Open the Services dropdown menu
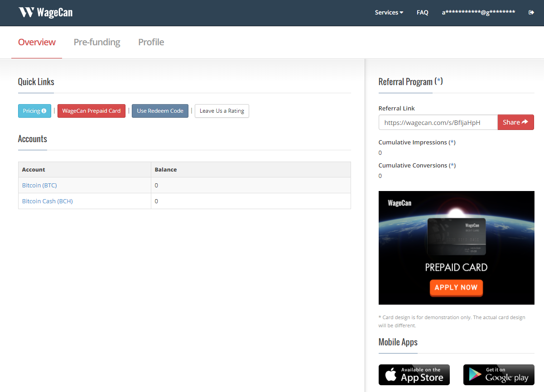544x392 pixels. [389, 13]
